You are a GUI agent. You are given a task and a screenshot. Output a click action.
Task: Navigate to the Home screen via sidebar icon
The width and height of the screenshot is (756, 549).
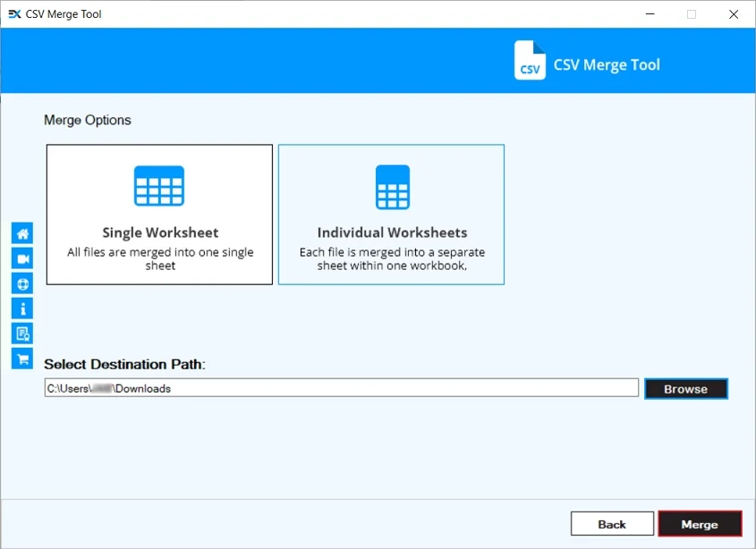click(x=21, y=232)
